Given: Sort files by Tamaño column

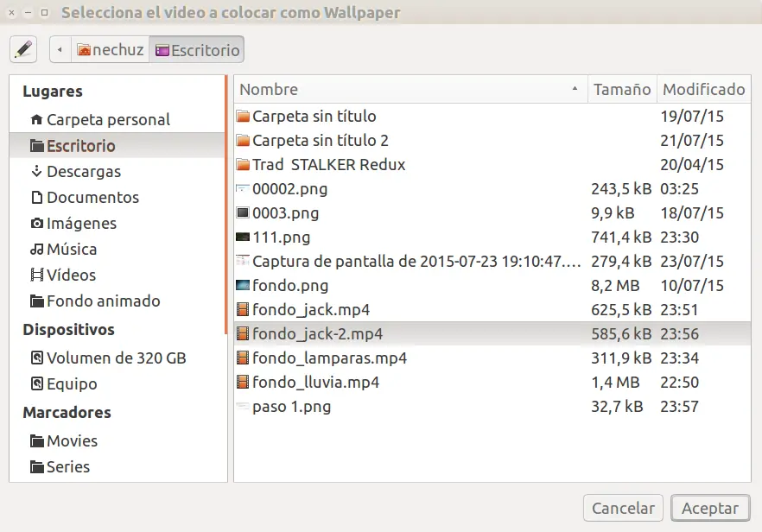Looking at the screenshot, I should click(622, 89).
